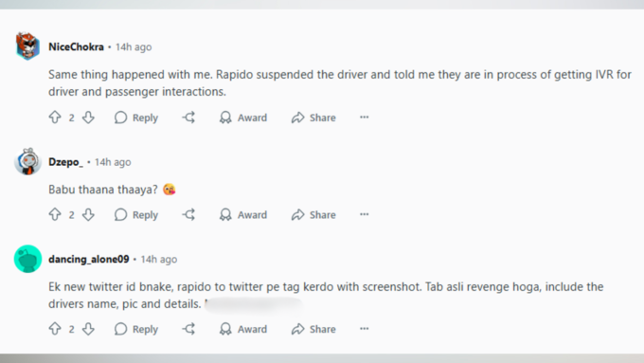
Task: Reply to NiceChokra's comment
Action: pyautogui.click(x=136, y=118)
